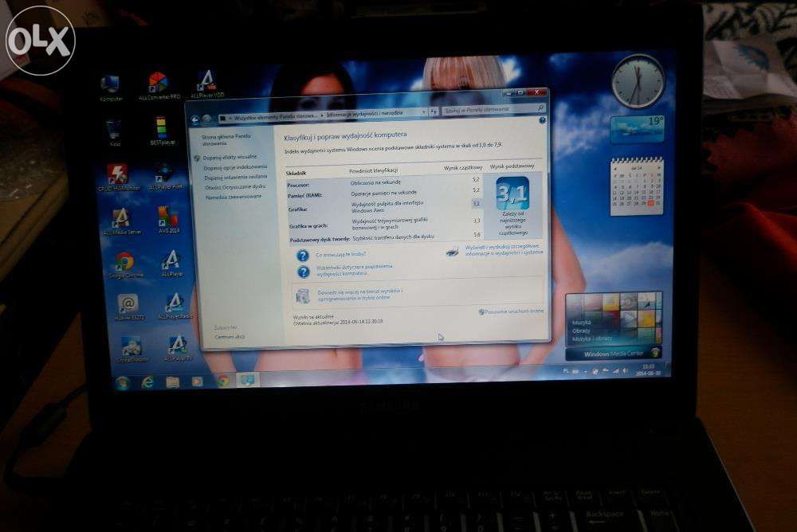Click Wszystkie elementy Panelu sterowania breadcrumb
The height and width of the screenshot is (532, 797).
pos(275,117)
